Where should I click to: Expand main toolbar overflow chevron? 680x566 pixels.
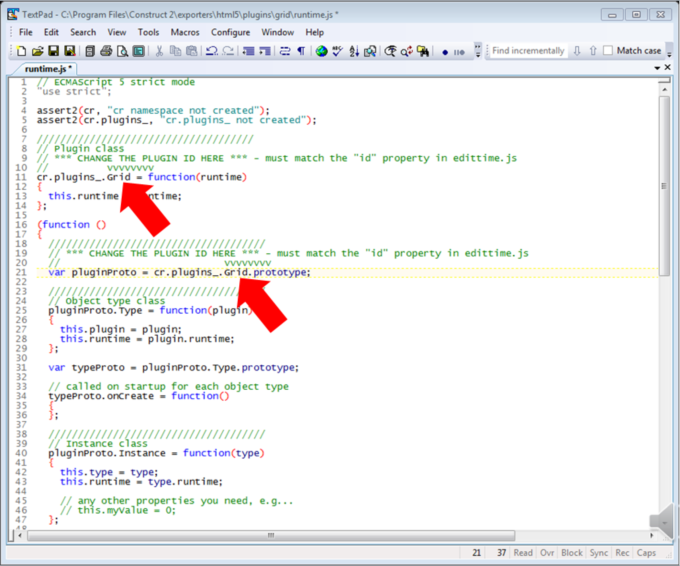pyautogui.click(x=477, y=50)
